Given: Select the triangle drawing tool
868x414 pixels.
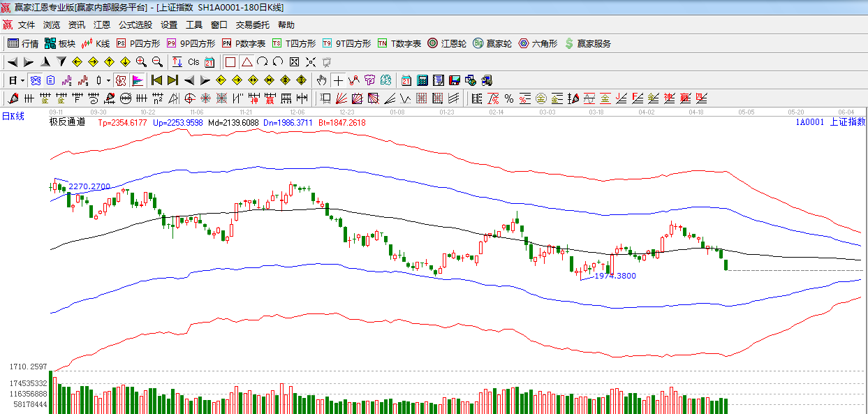Looking at the screenshot, I should coord(247,61).
